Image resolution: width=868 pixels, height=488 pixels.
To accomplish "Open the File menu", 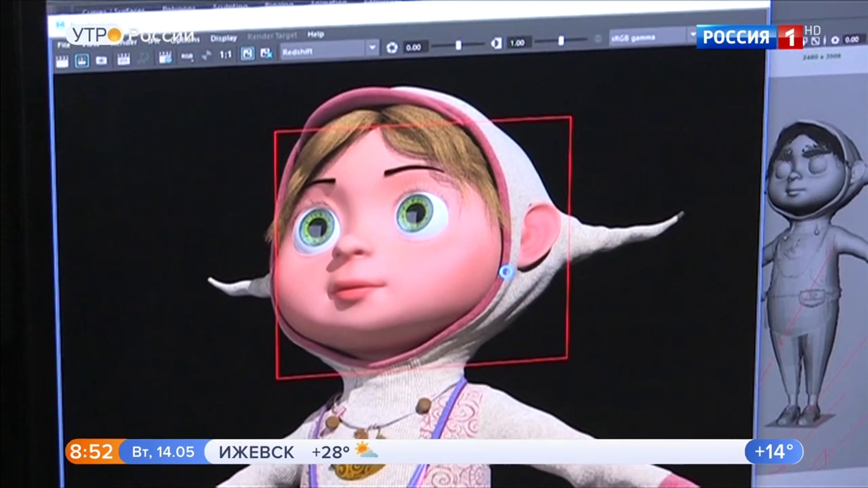I will [x=64, y=45].
